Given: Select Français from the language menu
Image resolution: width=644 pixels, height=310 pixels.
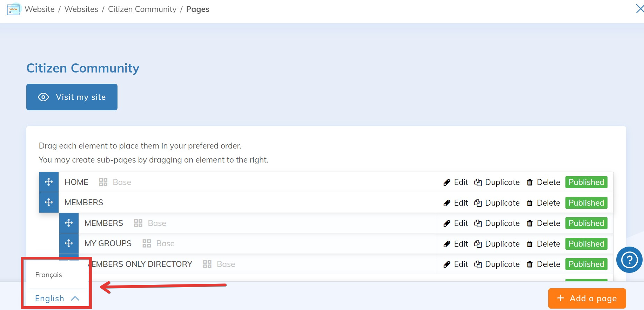Looking at the screenshot, I should [x=49, y=275].
